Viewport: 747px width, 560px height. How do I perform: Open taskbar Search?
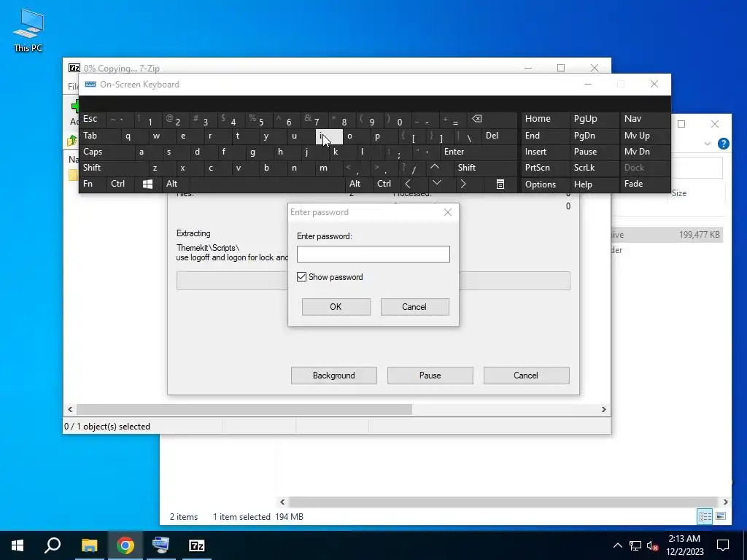tap(53, 545)
